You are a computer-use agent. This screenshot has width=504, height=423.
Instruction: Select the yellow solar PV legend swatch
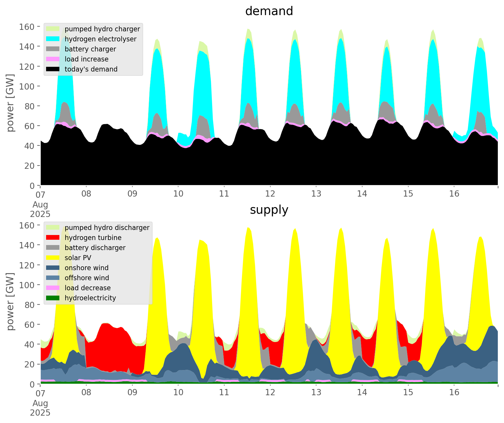tap(53, 258)
